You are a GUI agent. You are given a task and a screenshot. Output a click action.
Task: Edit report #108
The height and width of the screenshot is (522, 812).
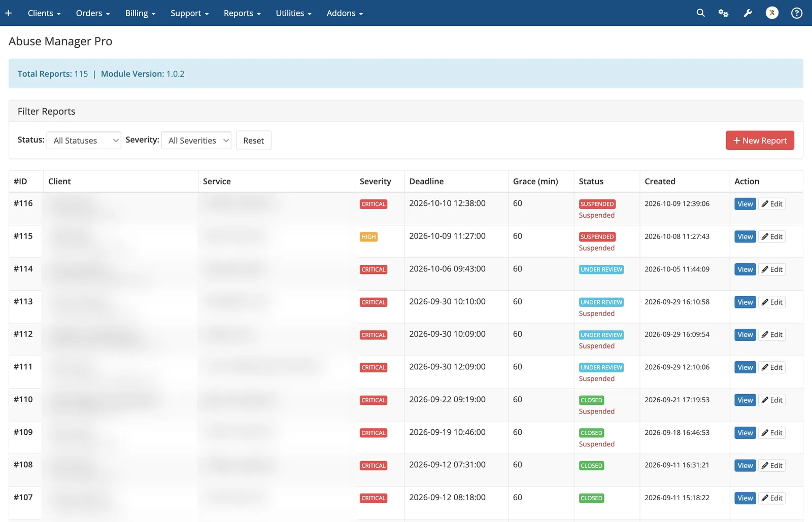coord(772,466)
